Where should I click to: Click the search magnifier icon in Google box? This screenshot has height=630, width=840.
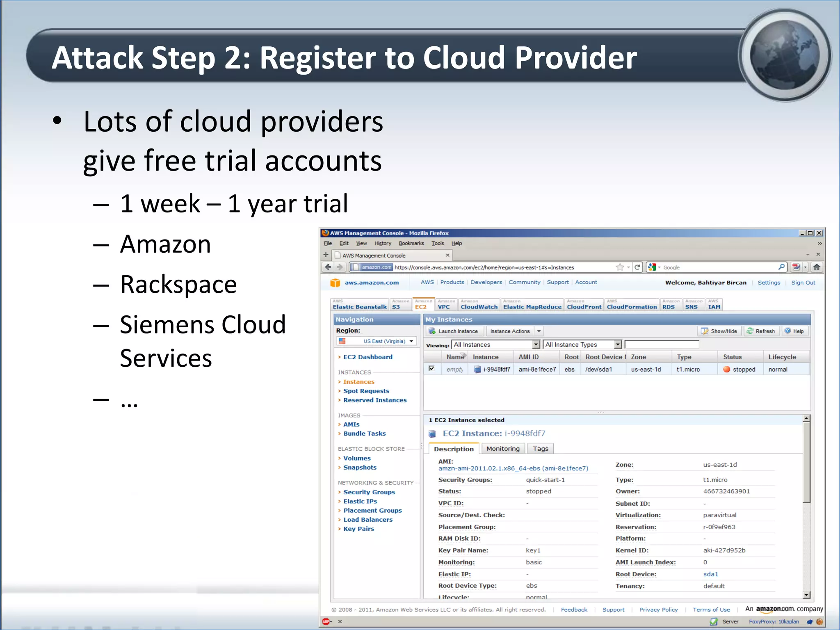click(781, 267)
